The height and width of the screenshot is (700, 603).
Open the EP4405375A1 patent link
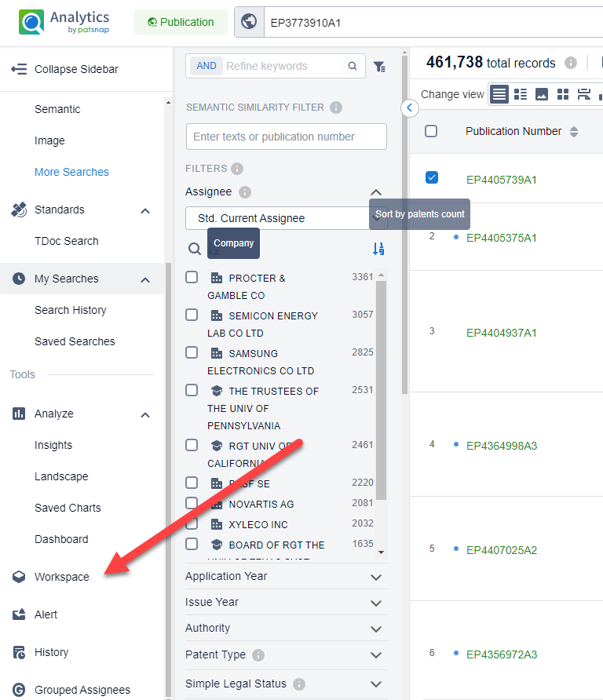click(x=501, y=238)
